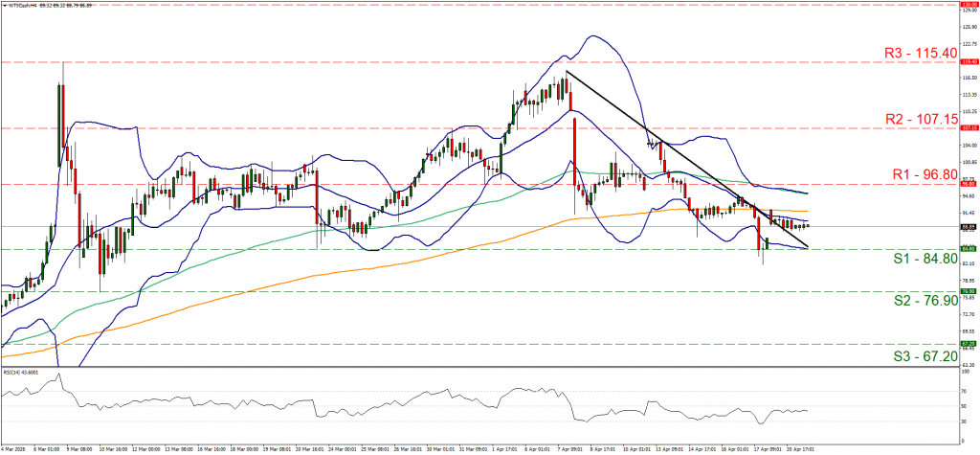The image size is (980, 455).
Task: Select the green 76.90 price tag on axis
Action: click(969, 291)
